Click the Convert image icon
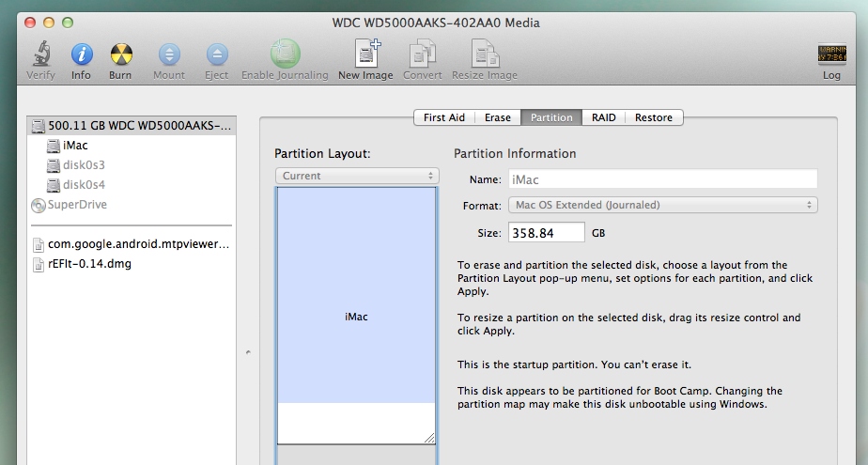868x465 pixels. [423, 55]
